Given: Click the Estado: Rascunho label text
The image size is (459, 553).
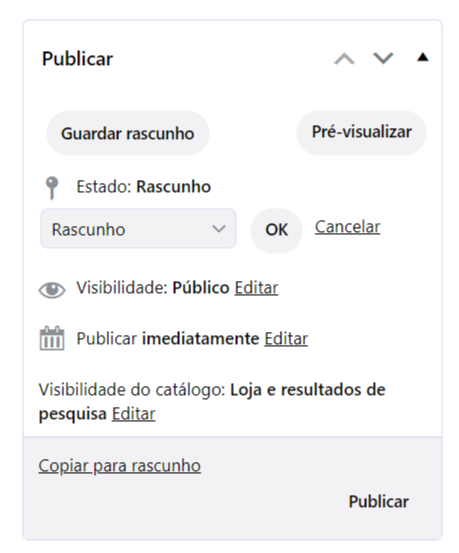Looking at the screenshot, I should coord(144,187).
